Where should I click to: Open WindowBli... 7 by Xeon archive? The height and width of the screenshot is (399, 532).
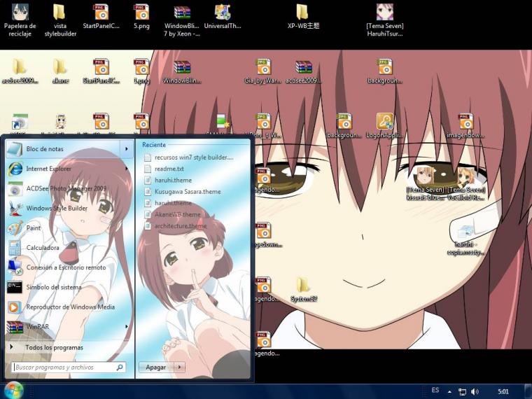(x=182, y=20)
